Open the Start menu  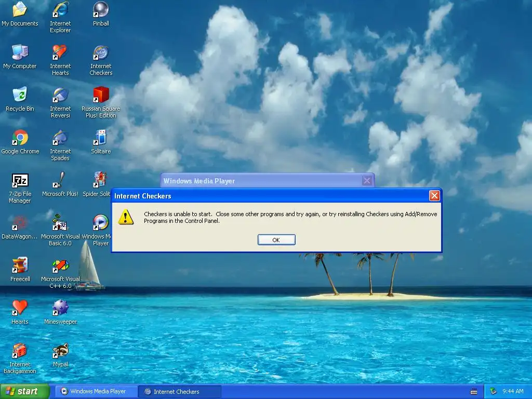[24, 391]
